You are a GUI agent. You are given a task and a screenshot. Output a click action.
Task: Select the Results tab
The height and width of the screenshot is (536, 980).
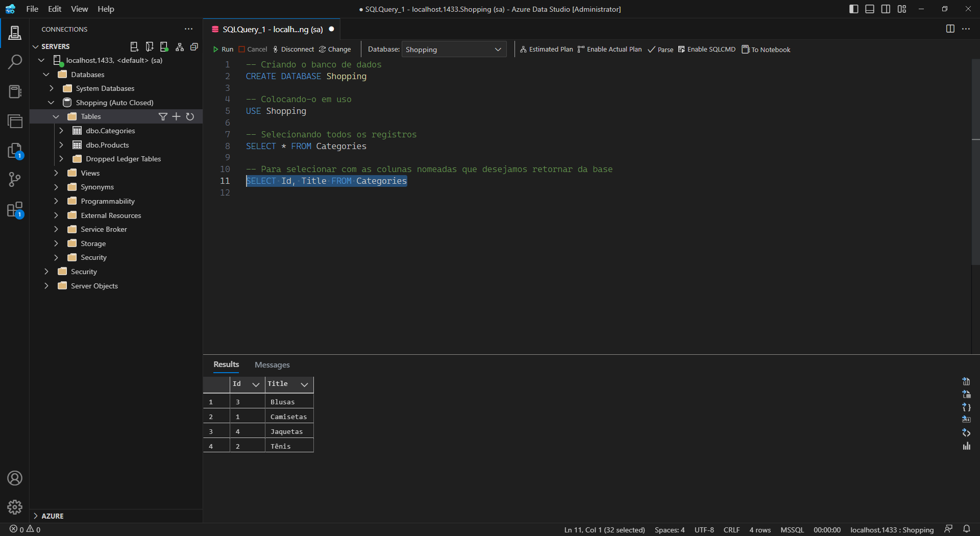click(x=226, y=364)
